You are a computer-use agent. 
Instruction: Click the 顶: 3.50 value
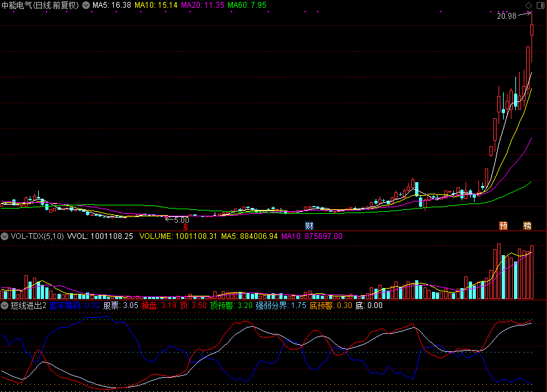pyautogui.click(x=193, y=305)
